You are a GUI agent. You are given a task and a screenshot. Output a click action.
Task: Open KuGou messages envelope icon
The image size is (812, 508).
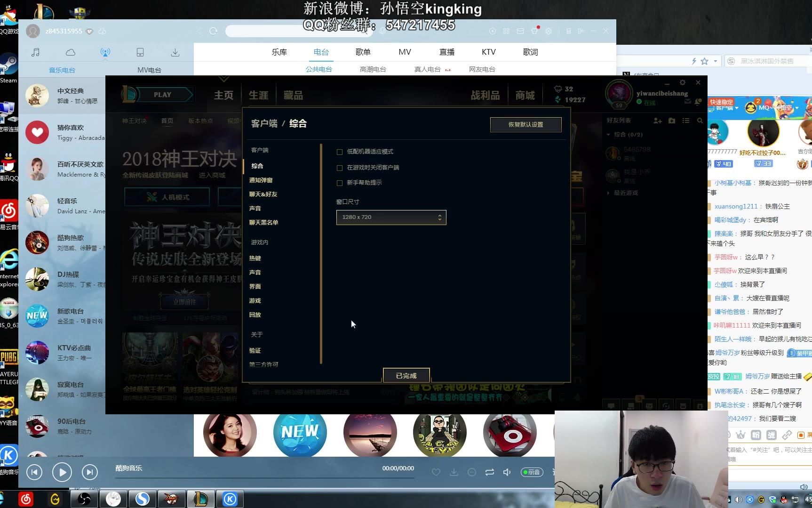(x=520, y=31)
